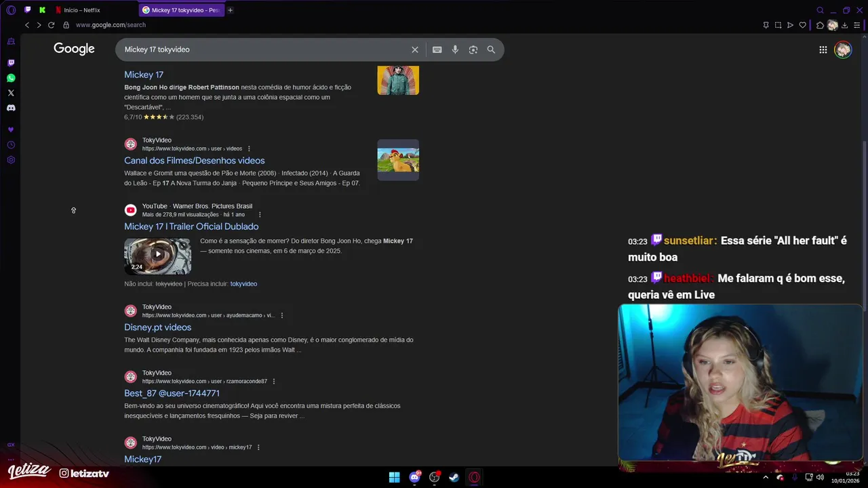Open the Mickey 17 poster thumbnail
Image resolution: width=868 pixels, height=488 pixels.
point(398,80)
